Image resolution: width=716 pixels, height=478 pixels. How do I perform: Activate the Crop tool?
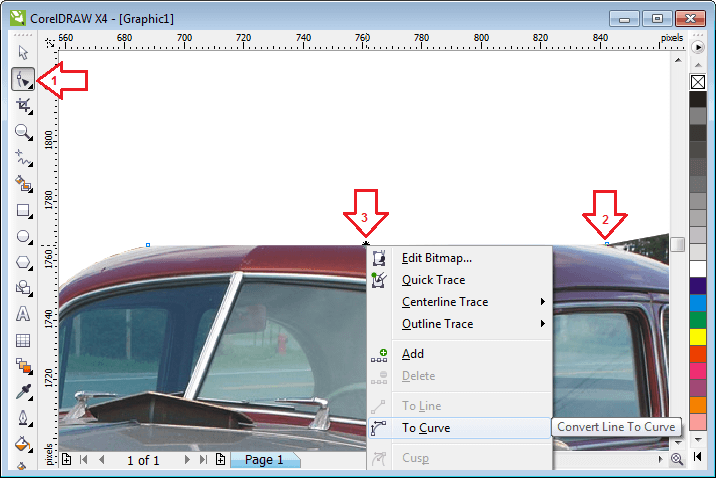click(x=23, y=105)
